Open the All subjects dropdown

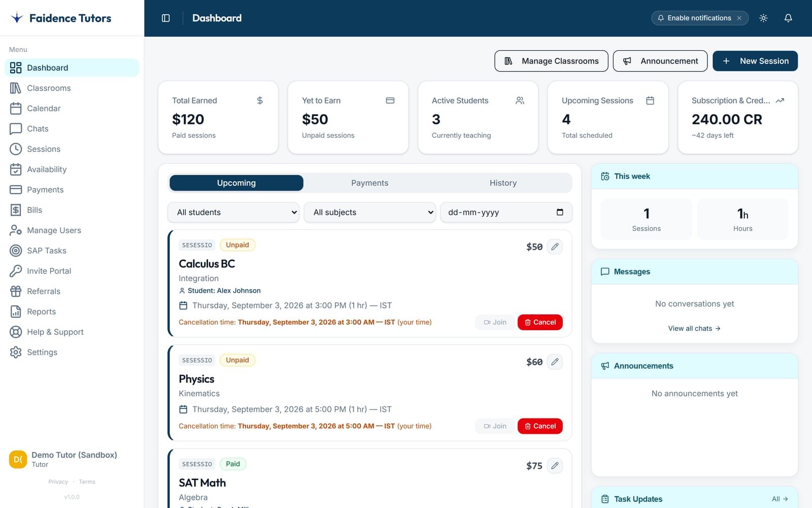pos(369,212)
